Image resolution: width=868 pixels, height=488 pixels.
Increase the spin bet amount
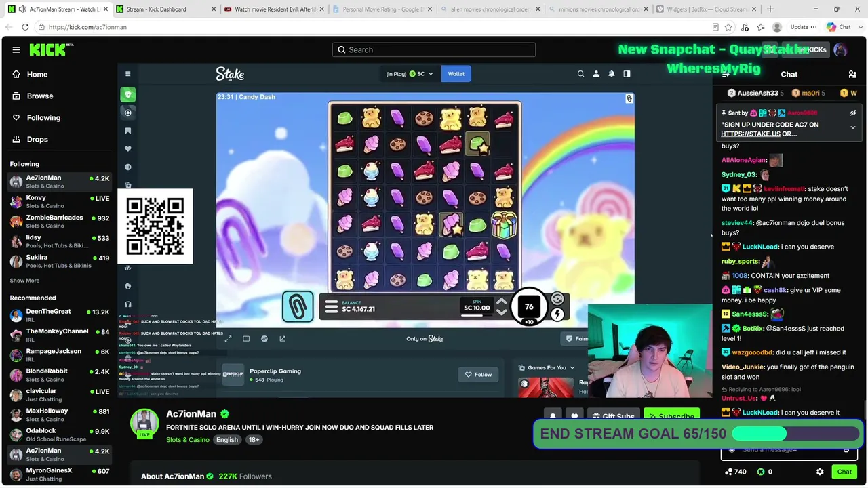(x=502, y=302)
